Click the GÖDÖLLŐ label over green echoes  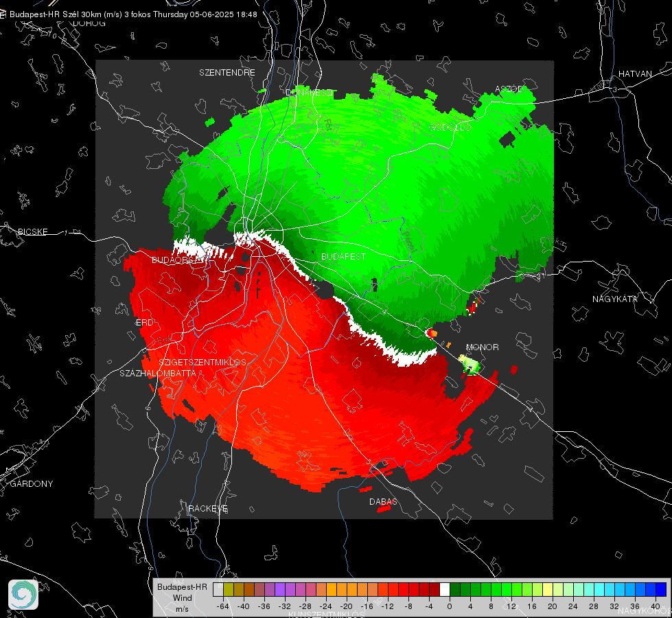click(450, 127)
